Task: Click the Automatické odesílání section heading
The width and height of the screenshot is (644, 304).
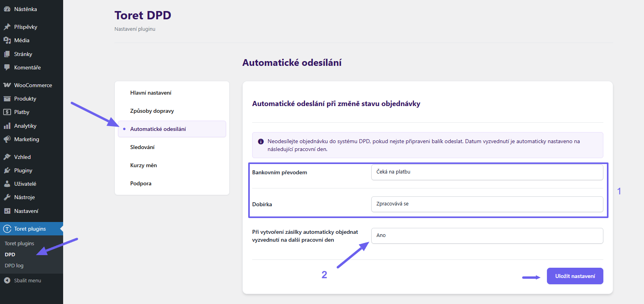Action: click(x=292, y=62)
